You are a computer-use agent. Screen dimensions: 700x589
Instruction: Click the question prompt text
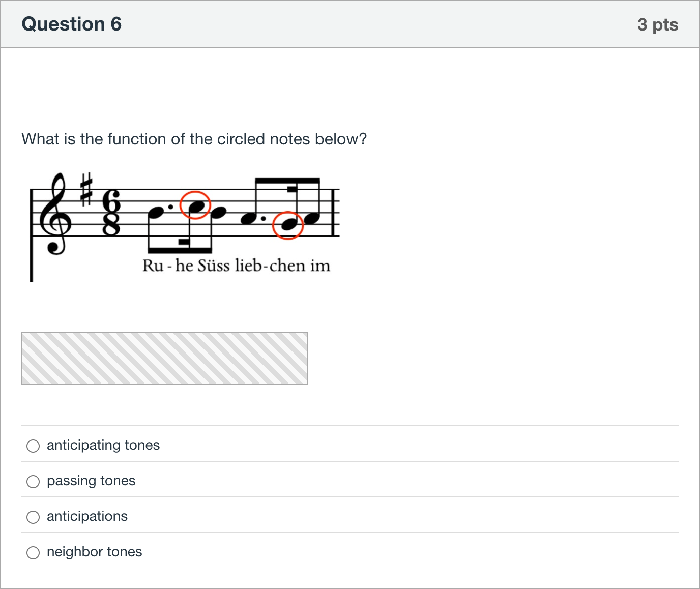tap(194, 139)
